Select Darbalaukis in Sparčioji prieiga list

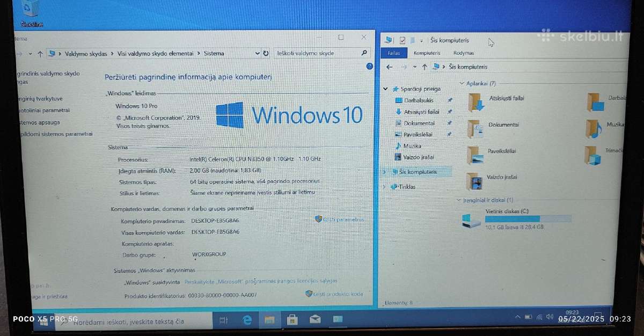tap(419, 100)
